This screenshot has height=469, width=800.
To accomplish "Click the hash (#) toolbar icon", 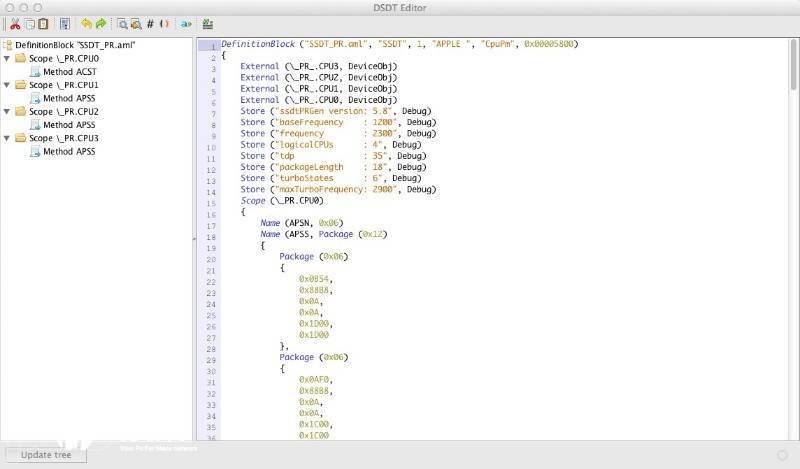I will point(150,23).
